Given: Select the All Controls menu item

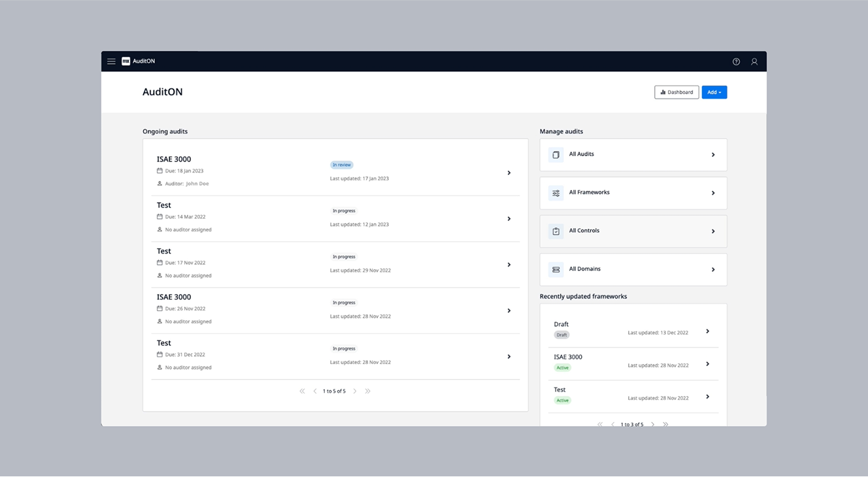Looking at the screenshot, I should tap(633, 231).
